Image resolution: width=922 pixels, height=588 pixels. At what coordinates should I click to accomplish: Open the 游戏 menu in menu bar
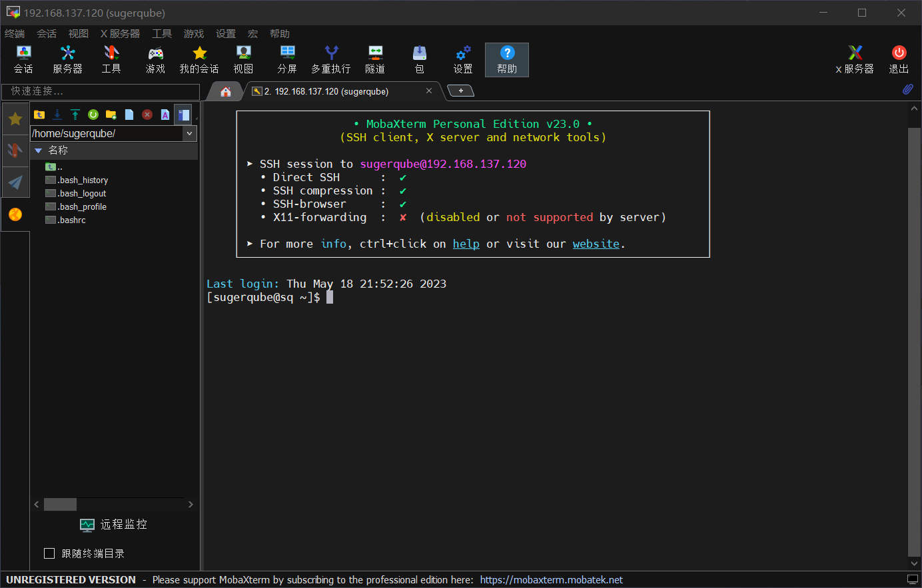(194, 34)
